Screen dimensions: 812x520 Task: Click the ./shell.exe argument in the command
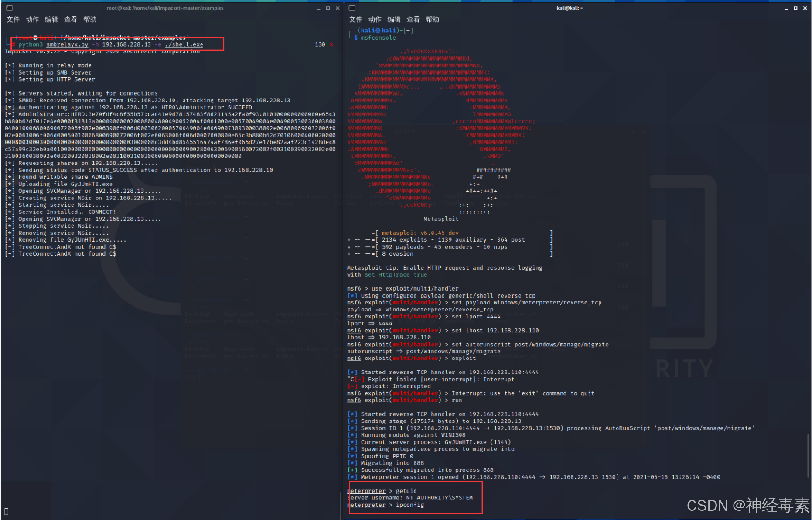click(184, 44)
